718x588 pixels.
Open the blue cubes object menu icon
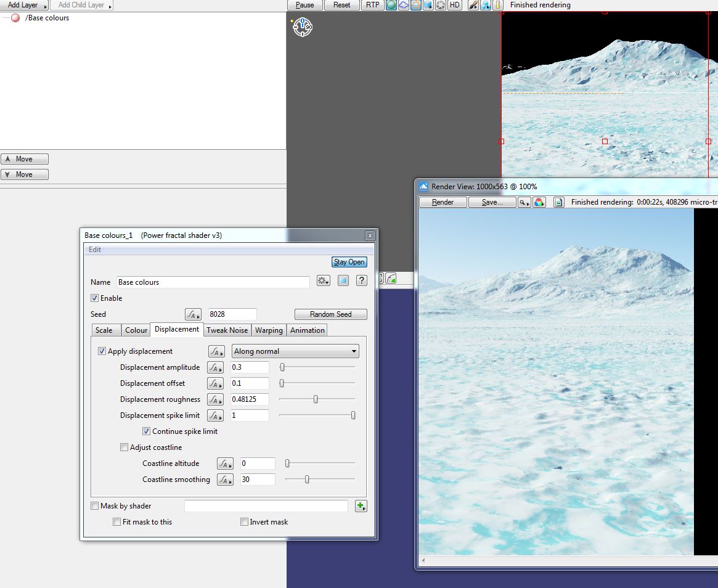point(486,5)
